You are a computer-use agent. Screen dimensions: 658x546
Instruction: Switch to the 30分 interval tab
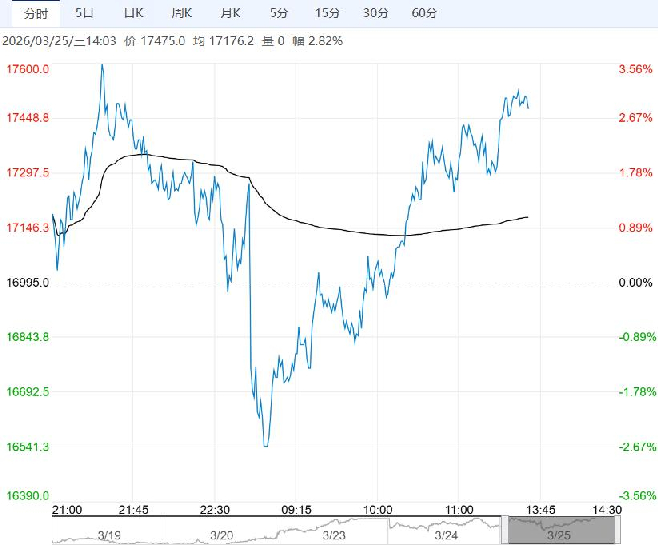[x=375, y=13]
